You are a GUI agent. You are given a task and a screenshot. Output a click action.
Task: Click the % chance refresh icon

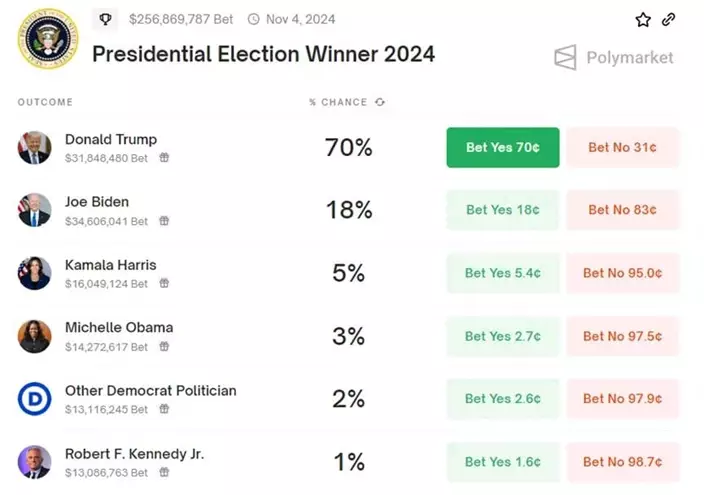point(380,102)
